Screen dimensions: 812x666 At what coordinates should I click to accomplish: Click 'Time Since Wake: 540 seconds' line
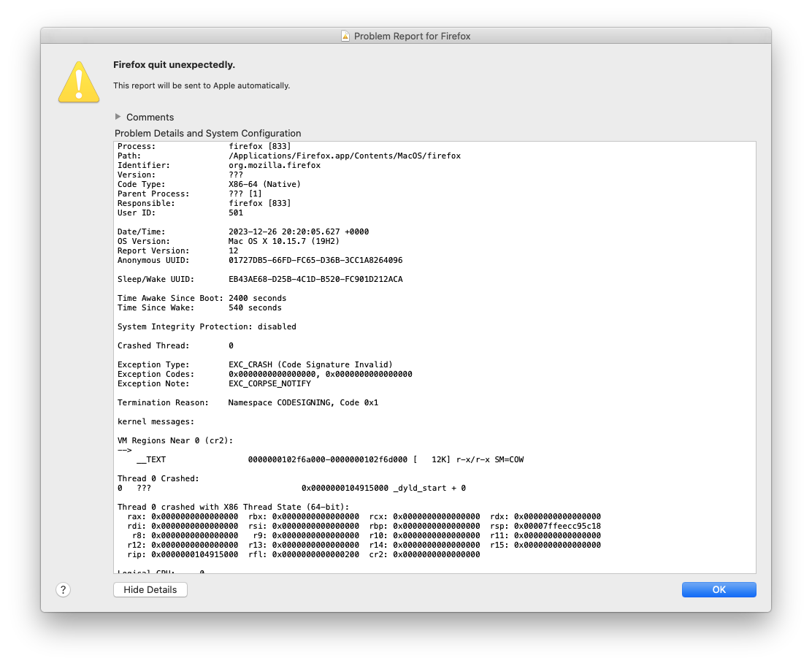tap(199, 307)
